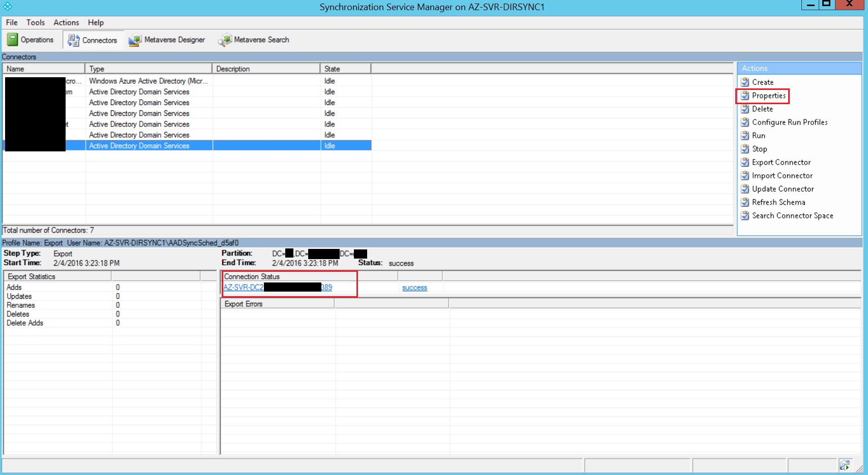Image resolution: width=868 pixels, height=475 pixels.
Task: Refresh Schema for the connector
Action: point(777,202)
